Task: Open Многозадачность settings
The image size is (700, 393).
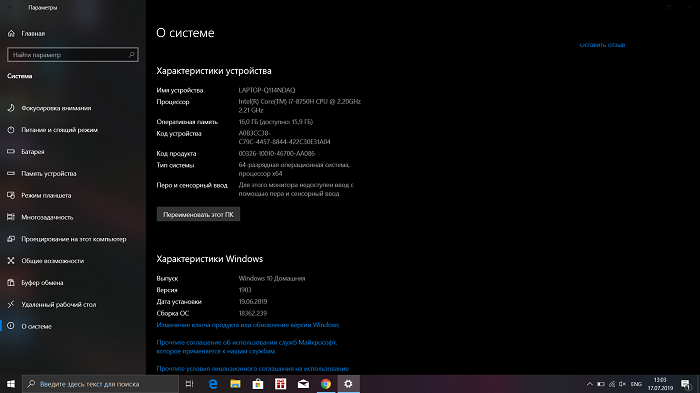Action: 40,217
